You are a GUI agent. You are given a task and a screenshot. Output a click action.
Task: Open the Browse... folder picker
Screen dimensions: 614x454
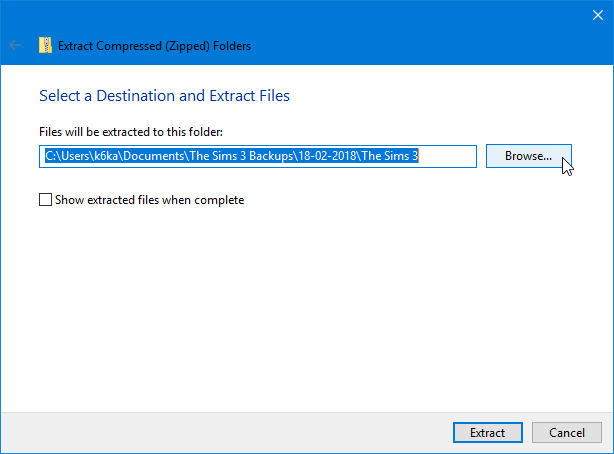[528, 156]
